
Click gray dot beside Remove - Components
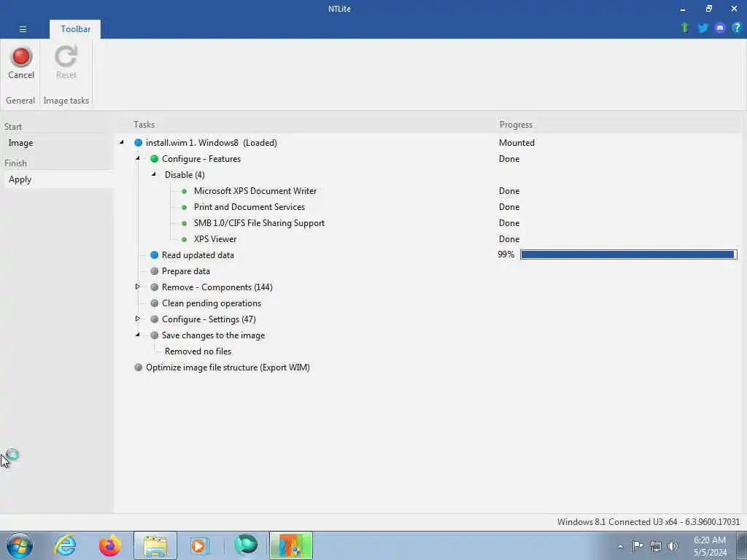click(x=155, y=287)
